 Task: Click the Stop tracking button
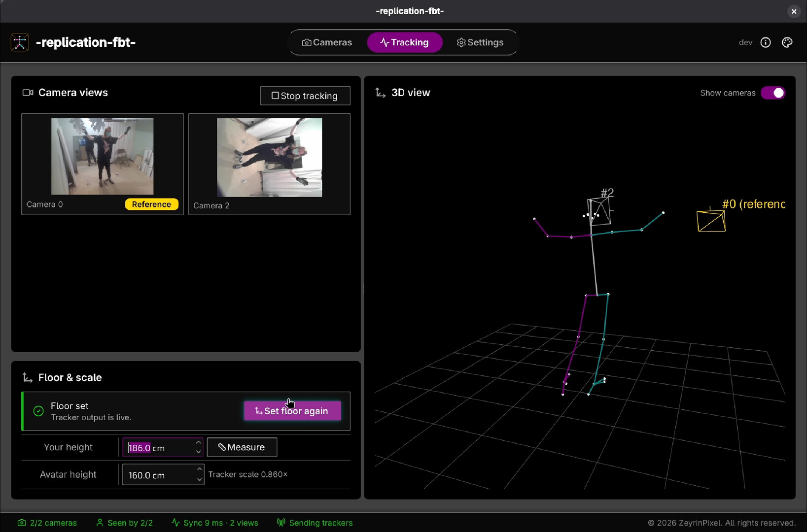[x=305, y=96]
